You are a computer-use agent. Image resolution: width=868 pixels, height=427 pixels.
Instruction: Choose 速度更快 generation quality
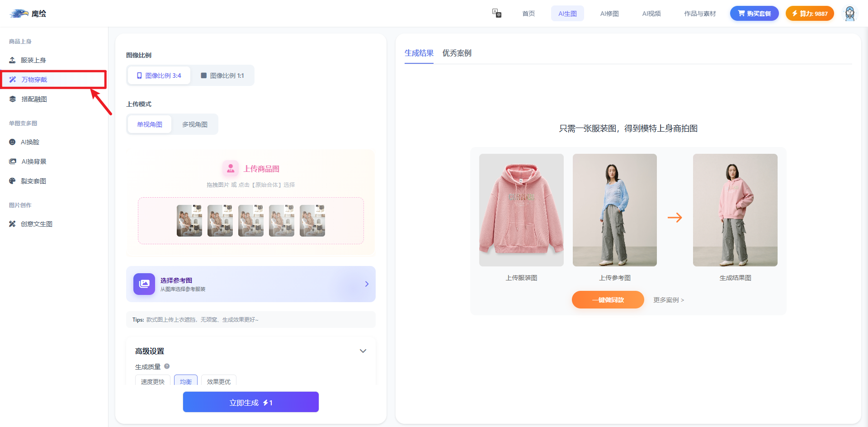(x=153, y=381)
